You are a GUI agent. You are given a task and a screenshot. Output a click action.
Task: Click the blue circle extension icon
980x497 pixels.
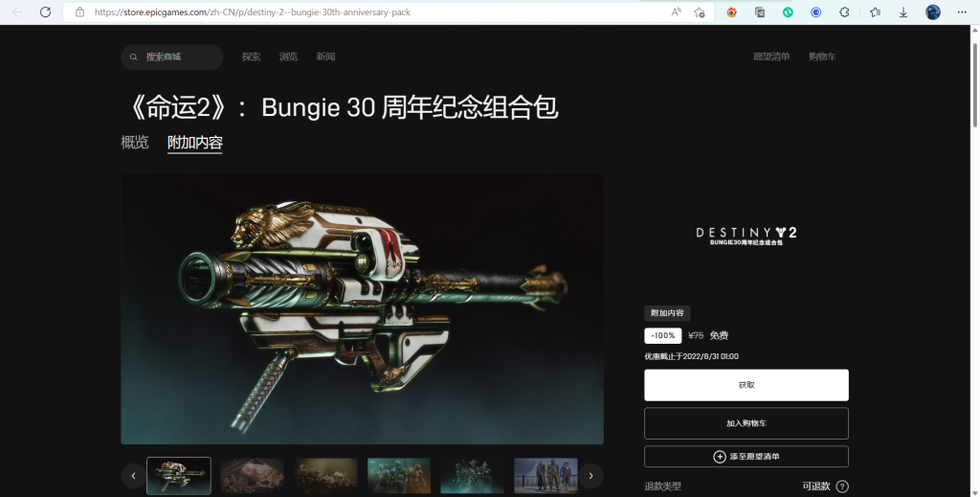tap(816, 11)
